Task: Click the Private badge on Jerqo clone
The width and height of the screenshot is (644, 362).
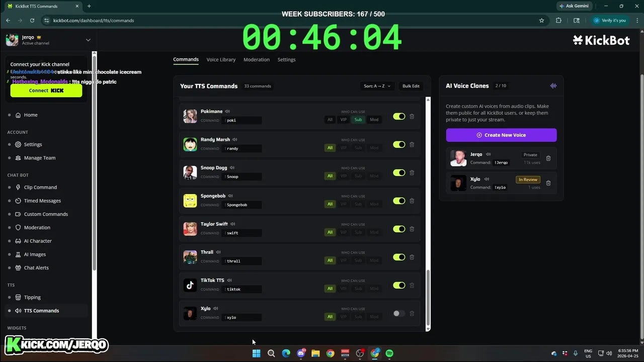Action: click(530, 155)
